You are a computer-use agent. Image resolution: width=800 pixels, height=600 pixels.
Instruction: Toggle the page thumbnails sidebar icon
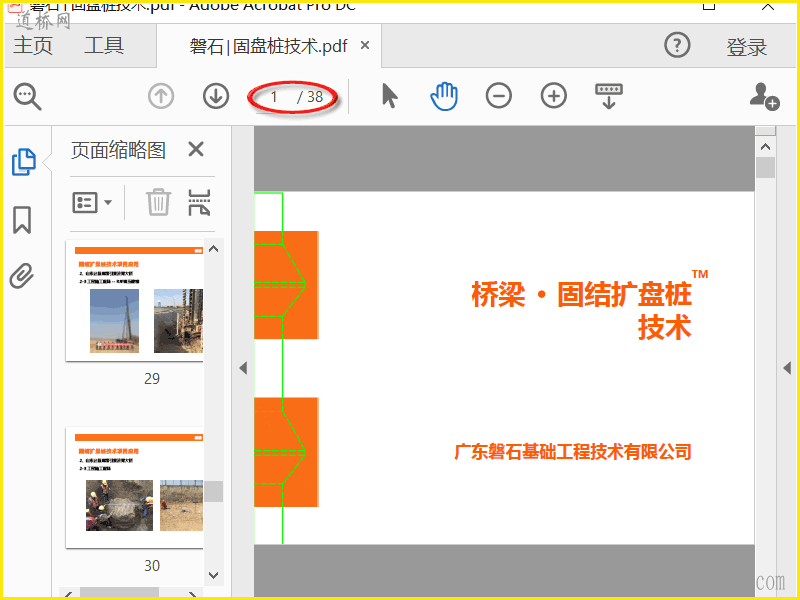[23, 162]
